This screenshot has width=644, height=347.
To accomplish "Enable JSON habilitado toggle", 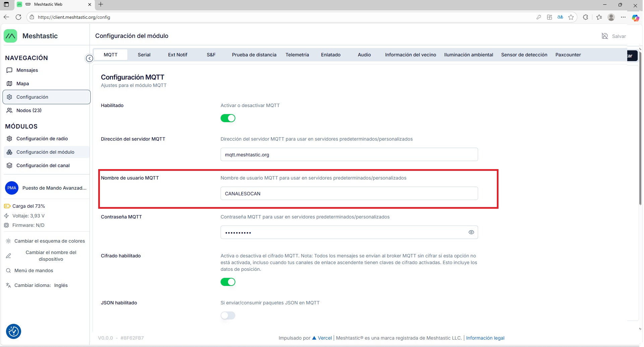I will [228, 315].
